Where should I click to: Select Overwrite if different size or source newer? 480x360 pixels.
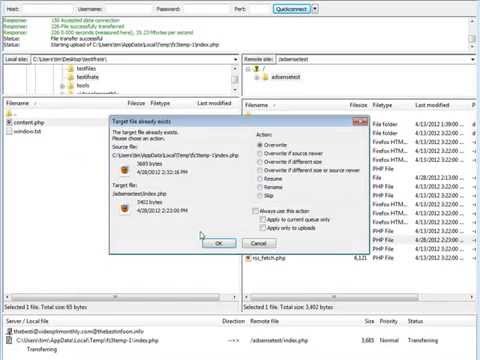pyautogui.click(x=260, y=170)
